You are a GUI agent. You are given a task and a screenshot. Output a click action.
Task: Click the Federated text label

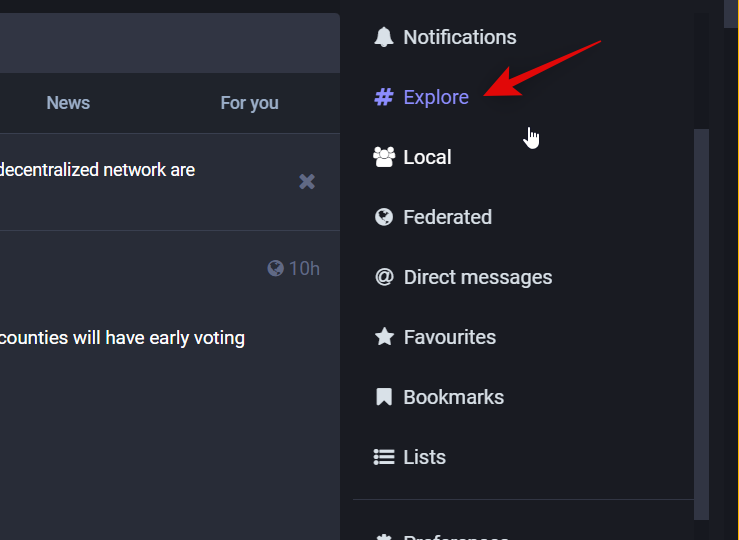click(x=447, y=217)
